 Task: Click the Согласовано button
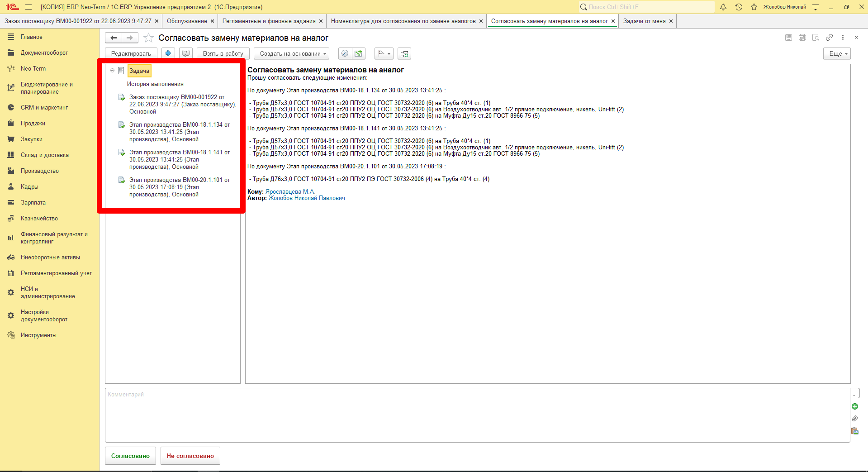coord(130,456)
